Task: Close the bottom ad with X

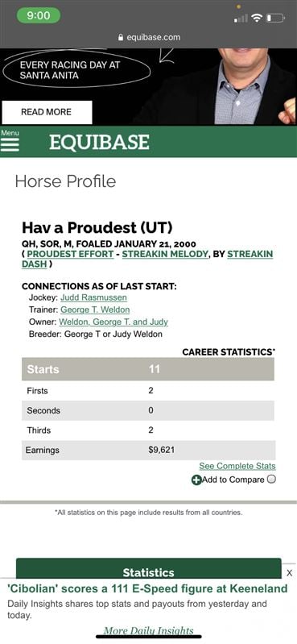Action: click(x=289, y=572)
